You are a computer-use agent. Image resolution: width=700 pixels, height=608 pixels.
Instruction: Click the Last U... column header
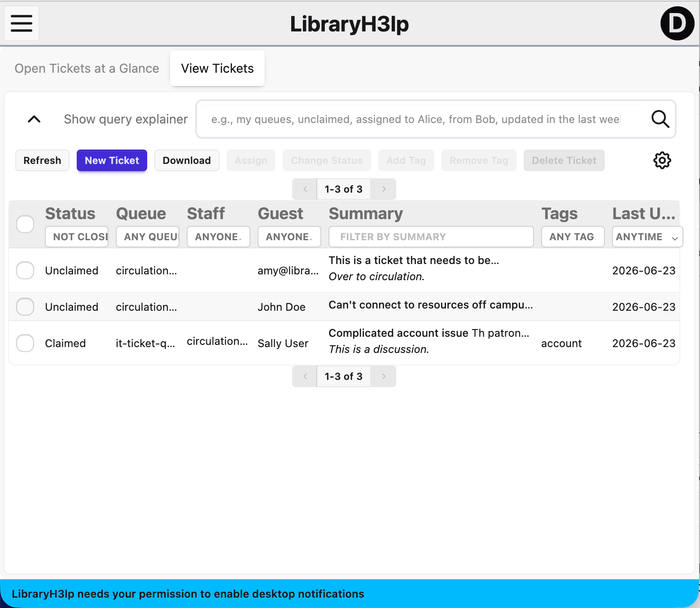click(x=644, y=213)
